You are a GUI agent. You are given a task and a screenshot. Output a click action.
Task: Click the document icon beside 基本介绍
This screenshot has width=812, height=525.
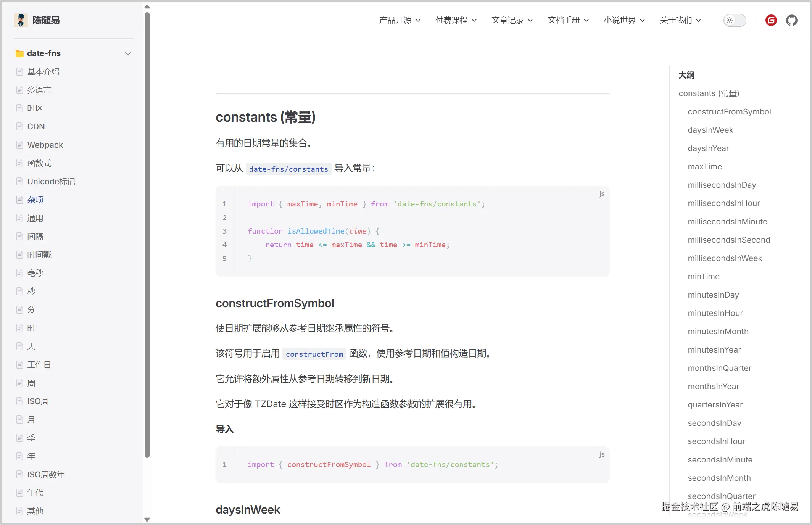pos(20,71)
